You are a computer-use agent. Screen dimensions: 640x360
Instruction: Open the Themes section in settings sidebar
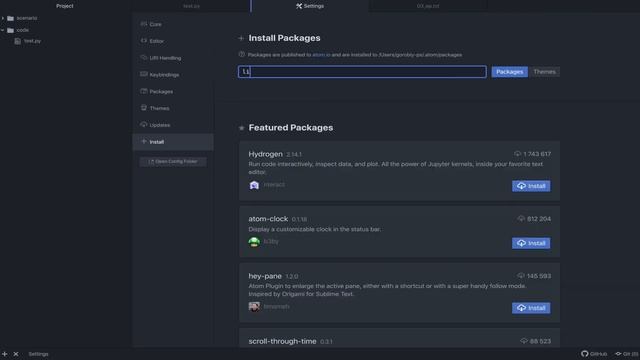pos(173,108)
